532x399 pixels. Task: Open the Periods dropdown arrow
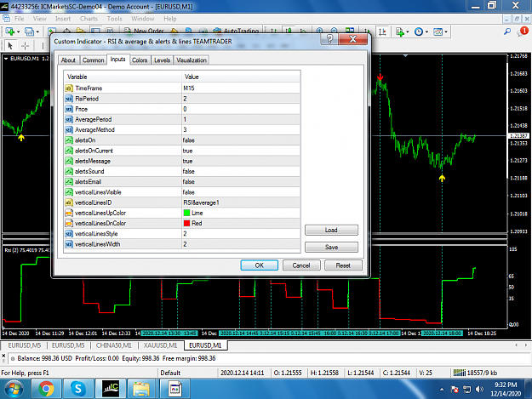point(426,32)
